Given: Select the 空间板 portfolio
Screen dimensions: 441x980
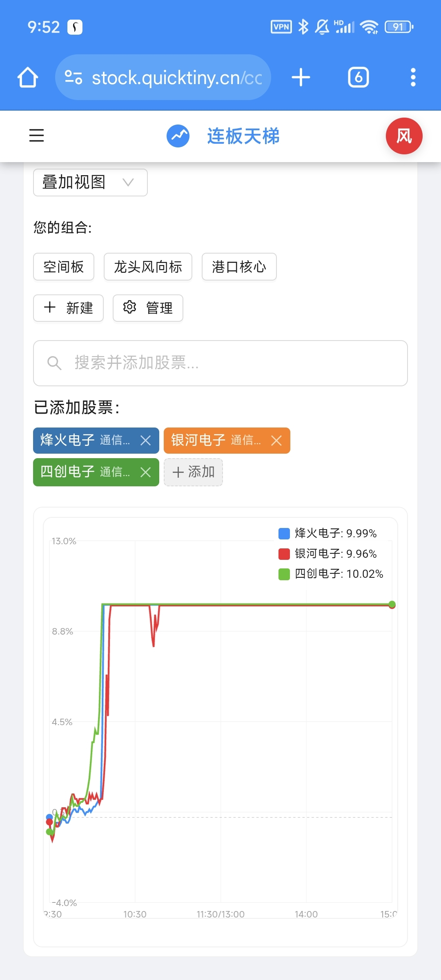Looking at the screenshot, I should pyautogui.click(x=64, y=267).
